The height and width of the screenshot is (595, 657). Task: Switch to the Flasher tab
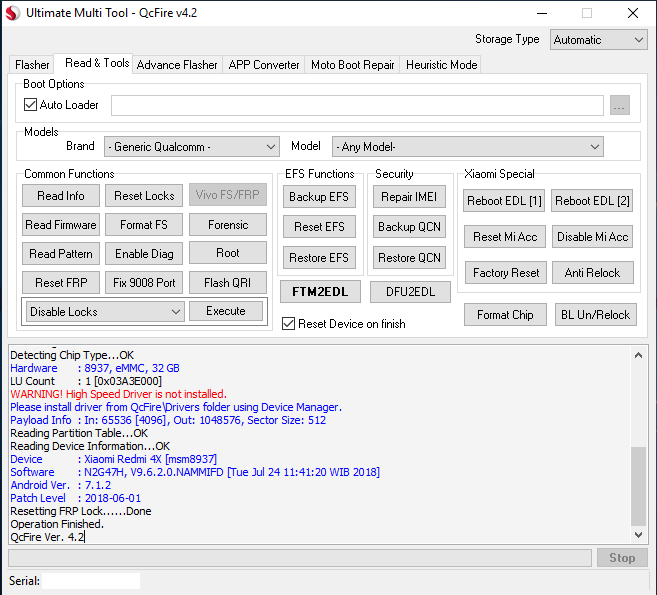(x=32, y=65)
